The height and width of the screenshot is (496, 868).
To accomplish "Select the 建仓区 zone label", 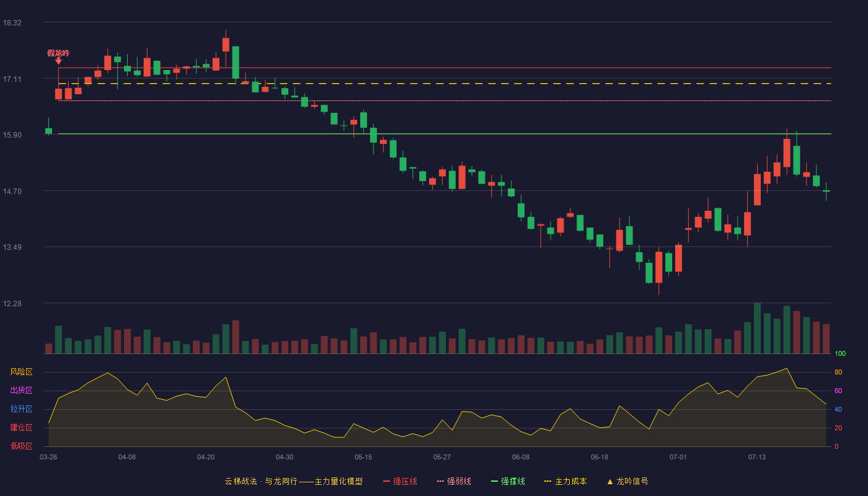I will [21, 428].
